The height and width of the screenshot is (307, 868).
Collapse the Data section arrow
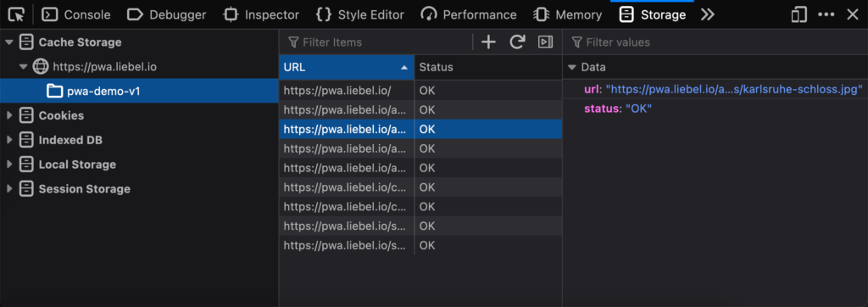coord(572,68)
